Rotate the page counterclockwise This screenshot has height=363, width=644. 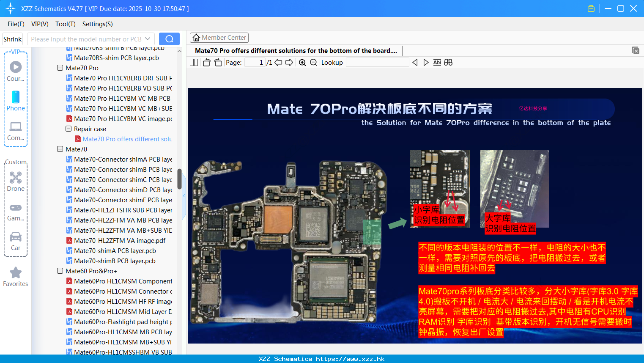click(206, 63)
